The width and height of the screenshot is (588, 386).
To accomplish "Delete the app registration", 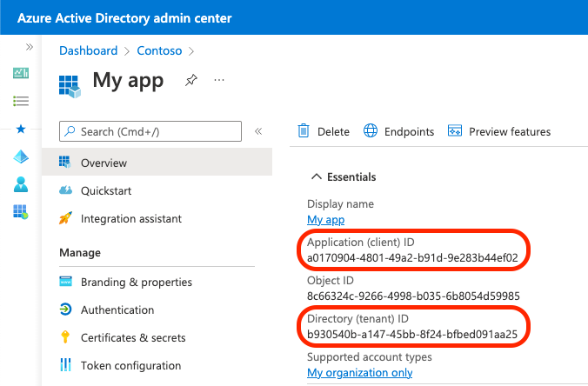I will pyautogui.click(x=324, y=131).
